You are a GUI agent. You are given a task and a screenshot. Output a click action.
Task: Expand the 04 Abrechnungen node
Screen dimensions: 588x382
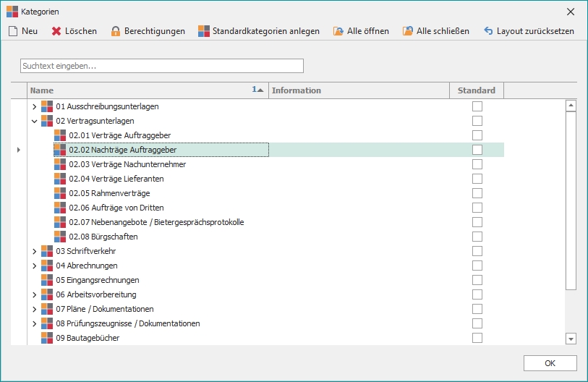[34, 266]
